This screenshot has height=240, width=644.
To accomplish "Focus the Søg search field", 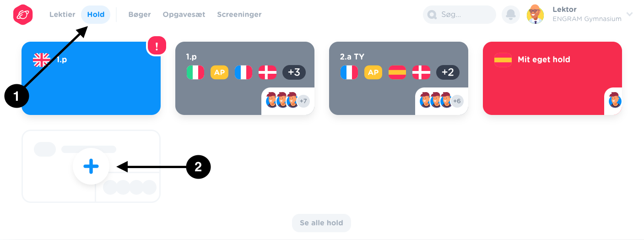I will [460, 15].
